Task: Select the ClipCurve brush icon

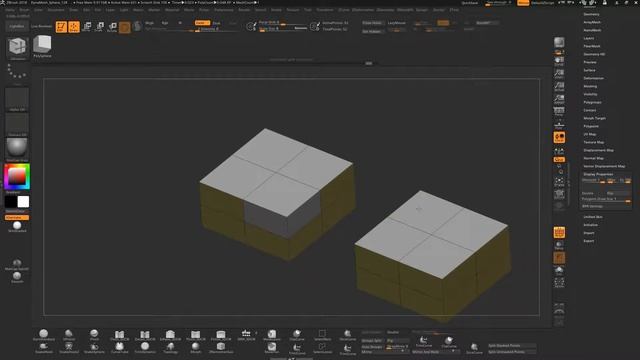Action: 297,335
